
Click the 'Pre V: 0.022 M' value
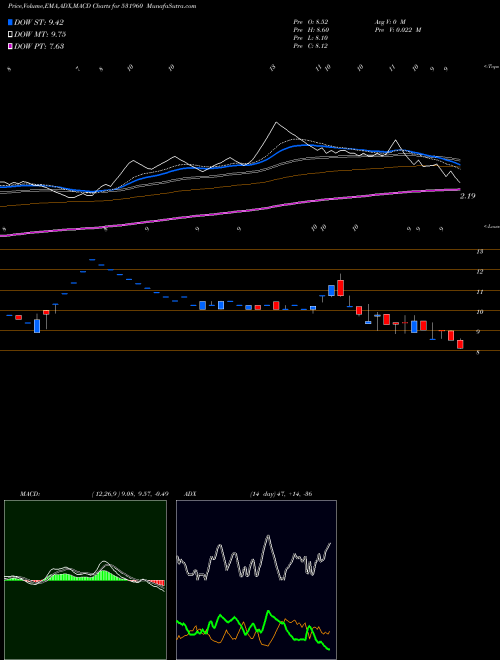coord(397,30)
